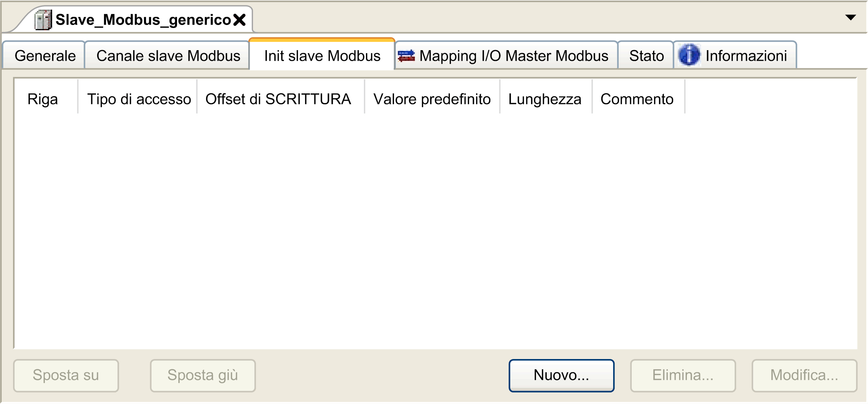Click the Modifica... button
868x404 pixels.
pyautogui.click(x=804, y=375)
